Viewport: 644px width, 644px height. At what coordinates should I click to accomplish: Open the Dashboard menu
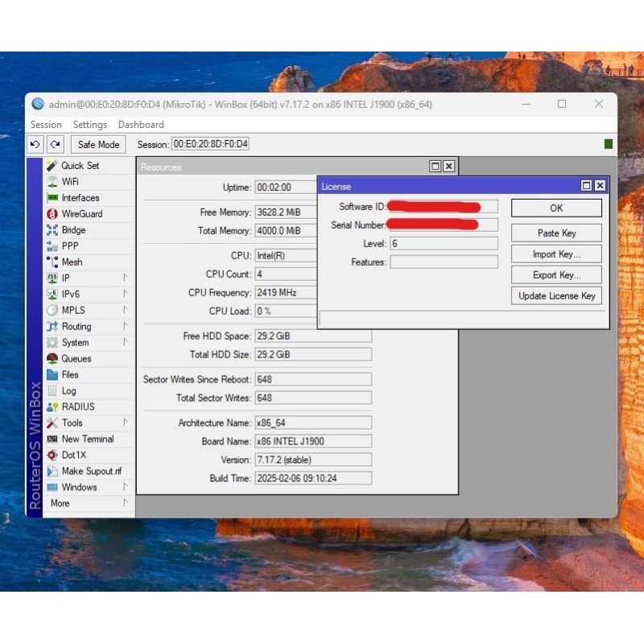(x=141, y=125)
